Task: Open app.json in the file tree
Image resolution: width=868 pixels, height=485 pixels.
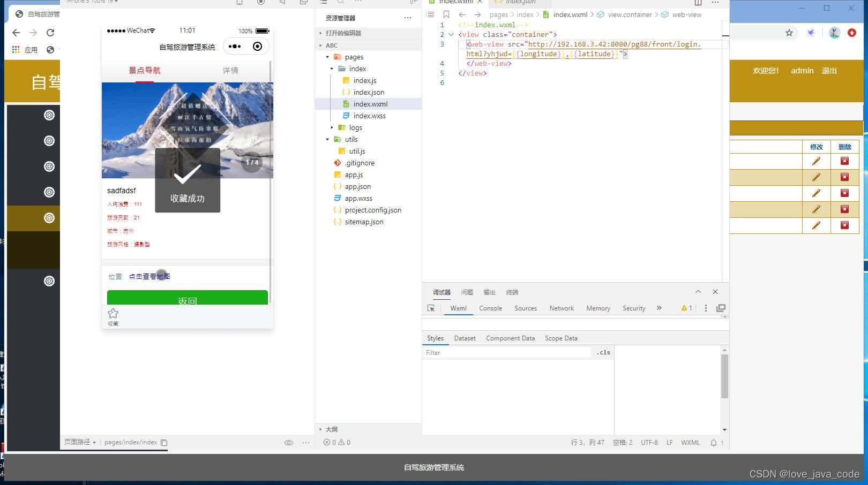Action: tap(357, 186)
